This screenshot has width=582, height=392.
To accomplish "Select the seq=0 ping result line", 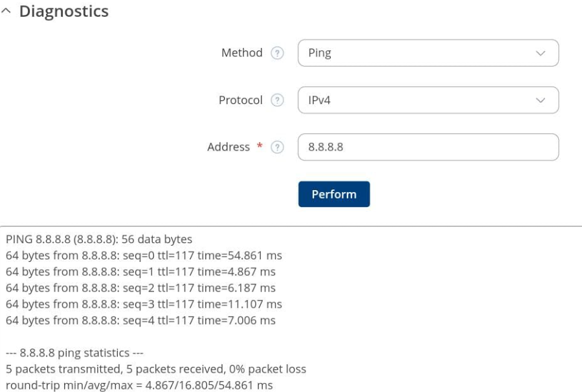I will (143, 256).
